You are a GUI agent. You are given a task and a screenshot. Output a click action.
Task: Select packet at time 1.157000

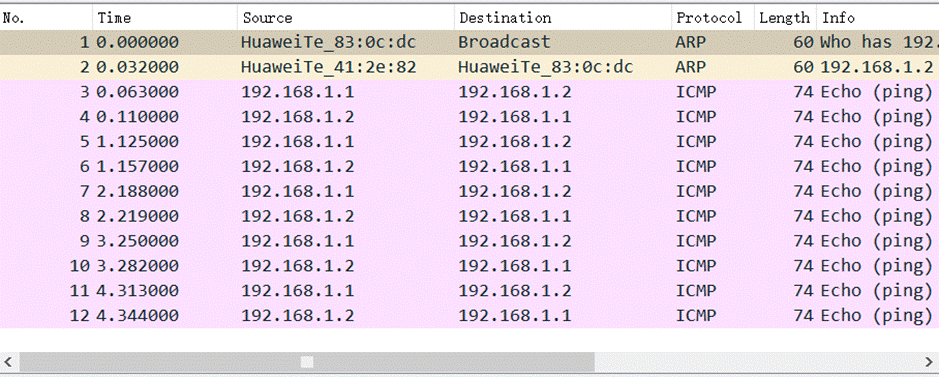coord(470,166)
